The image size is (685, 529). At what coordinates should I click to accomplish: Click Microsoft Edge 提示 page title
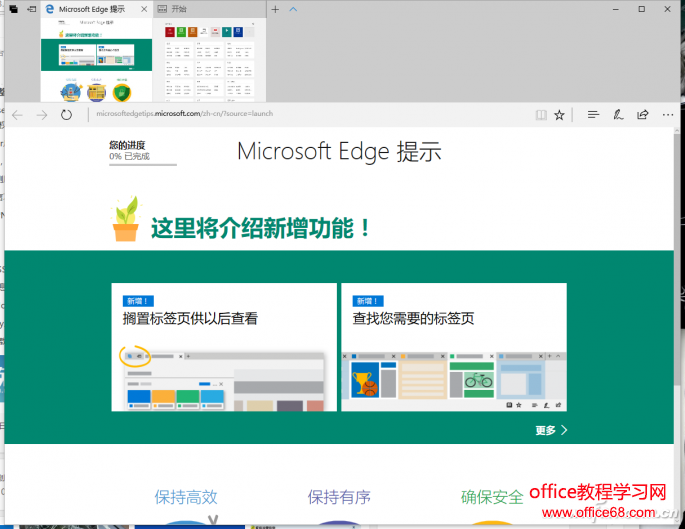[339, 152]
